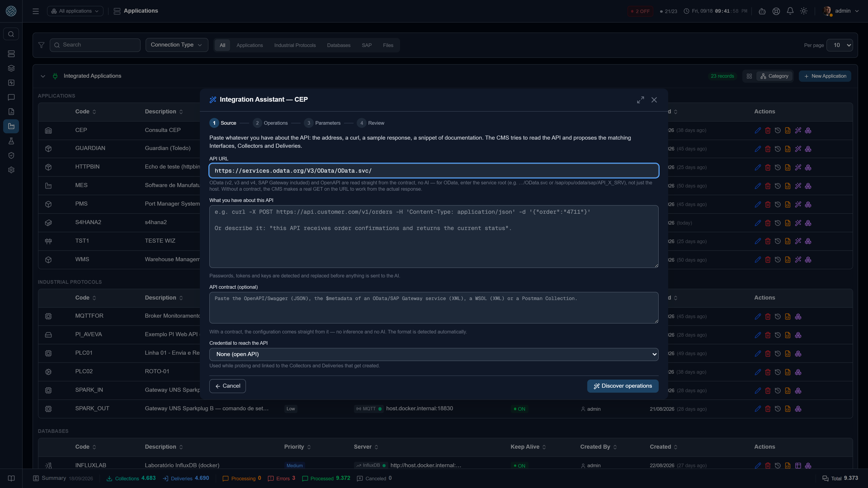Screen dimensions: 868x488
Task: Open the table icon in the INFLUXLAB row
Action: [x=798, y=465]
